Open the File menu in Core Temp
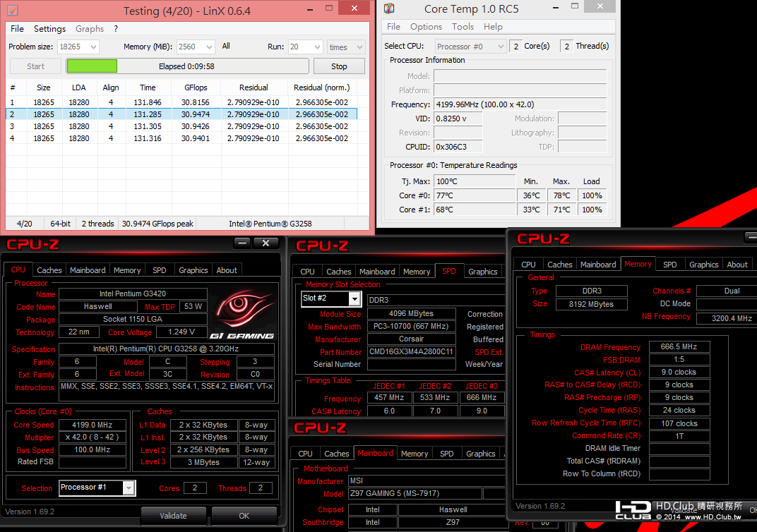This screenshot has height=532, width=757. pos(393,27)
